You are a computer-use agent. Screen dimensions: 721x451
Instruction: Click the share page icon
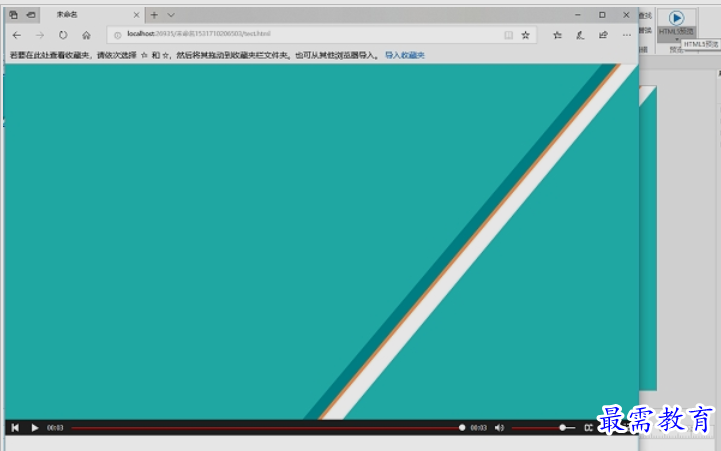603,35
